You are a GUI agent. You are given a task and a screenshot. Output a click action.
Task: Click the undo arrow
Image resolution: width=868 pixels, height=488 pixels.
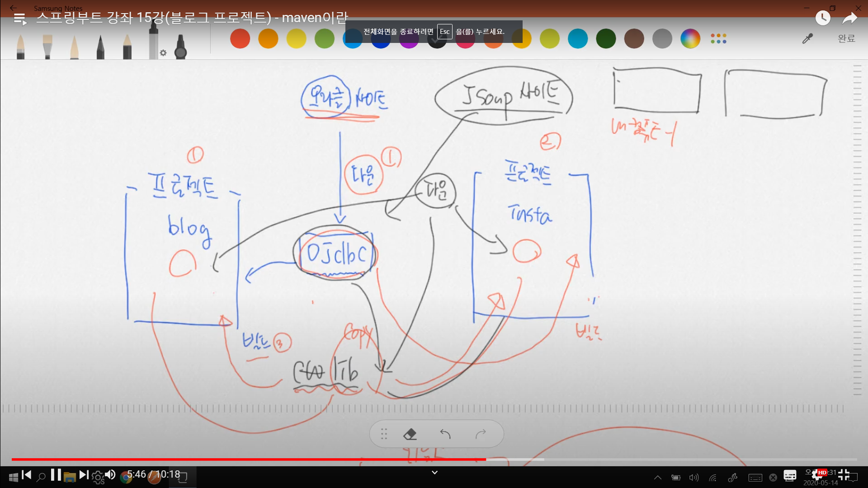tap(445, 434)
